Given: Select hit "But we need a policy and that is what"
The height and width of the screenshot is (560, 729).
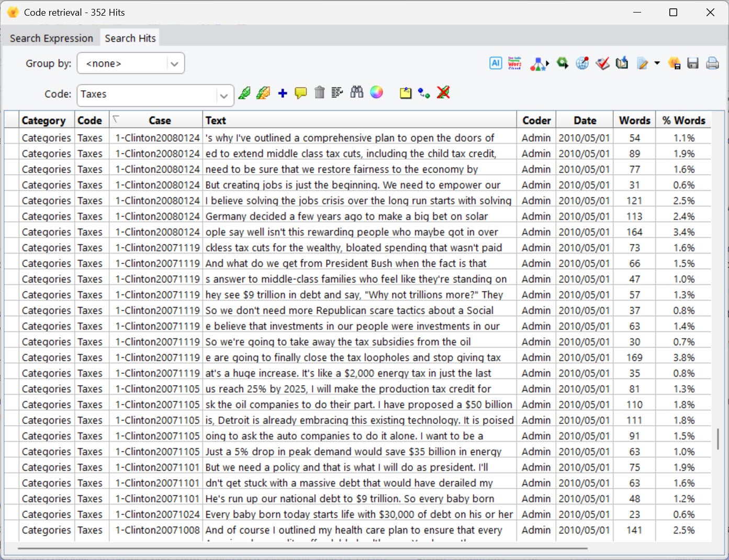Looking at the screenshot, I should (359, 467).
